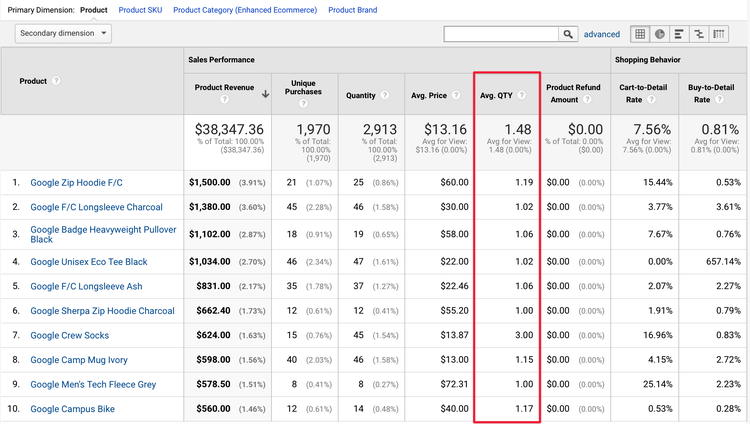Switch to performance bar view
The image size is (750, 424).
[x=679, y=34]
